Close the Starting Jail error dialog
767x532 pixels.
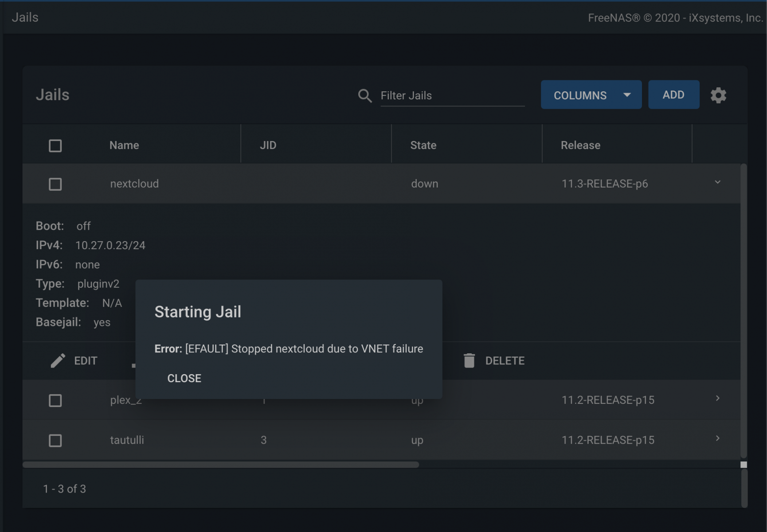pyautogui.click(x=184, y=378)
